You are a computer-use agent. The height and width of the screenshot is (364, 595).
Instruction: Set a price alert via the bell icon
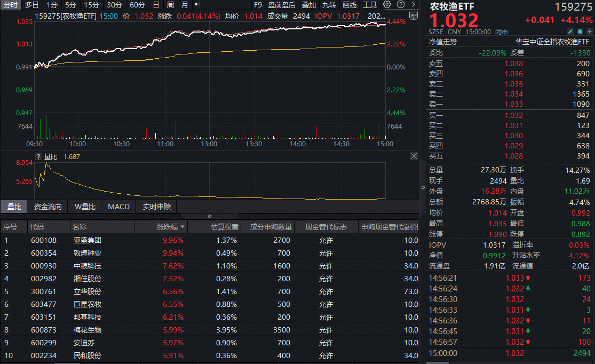pos(581,31)
